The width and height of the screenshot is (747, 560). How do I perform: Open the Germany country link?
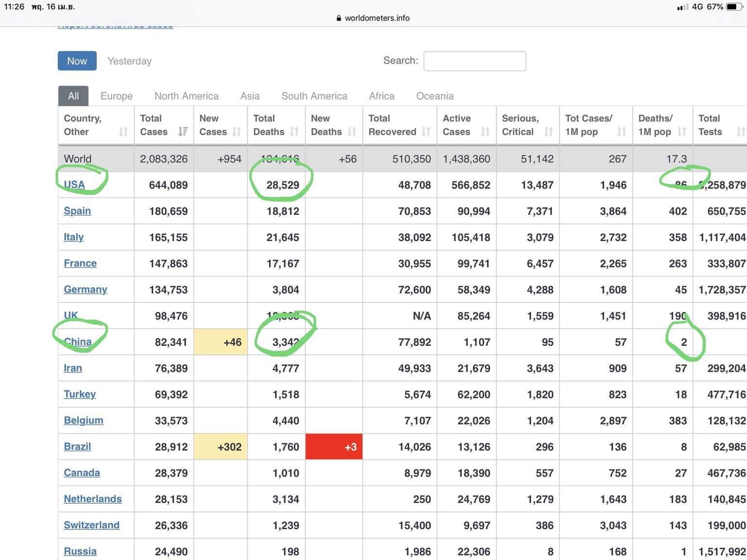click(x=86, y=290)
